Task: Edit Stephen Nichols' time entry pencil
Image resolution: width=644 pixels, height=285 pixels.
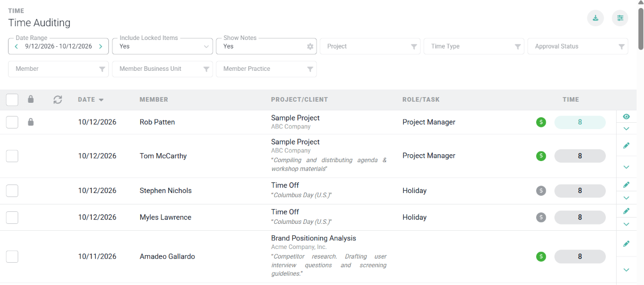Action: click(x=626, y=184)
